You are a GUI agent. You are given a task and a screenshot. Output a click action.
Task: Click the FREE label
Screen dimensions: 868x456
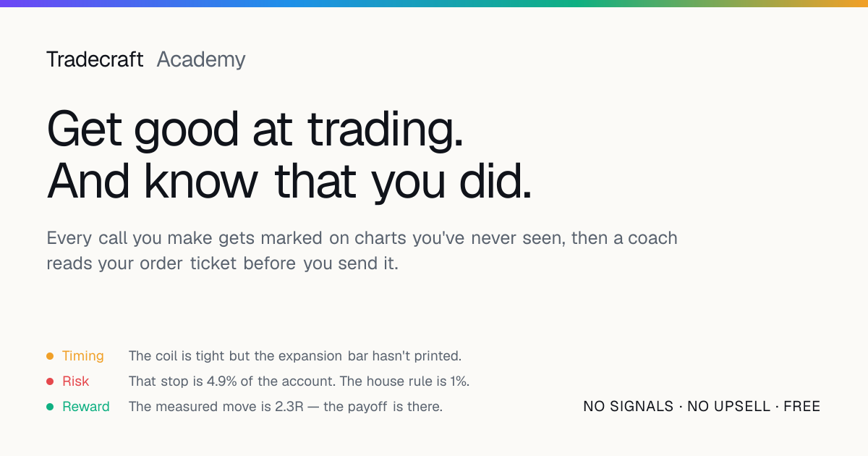[x=802, y=407]
